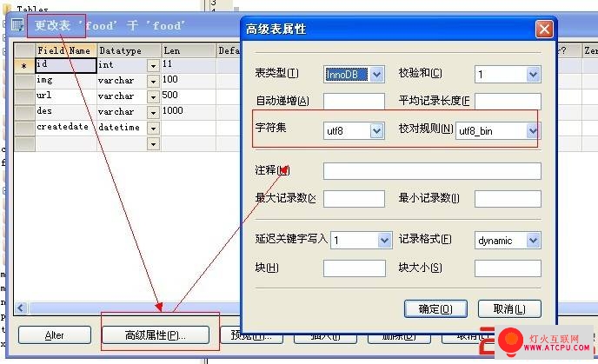Image resolution: width=598 pixels, height=364 pixels.
Task: Cancel with the 取消 button in dialog
Action: 509,308
